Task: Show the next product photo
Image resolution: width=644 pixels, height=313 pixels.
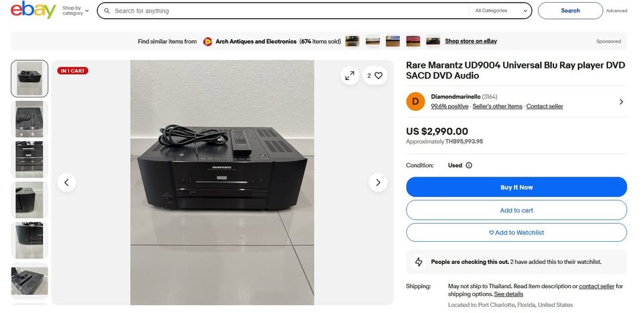Action: (x=378, y=182)
